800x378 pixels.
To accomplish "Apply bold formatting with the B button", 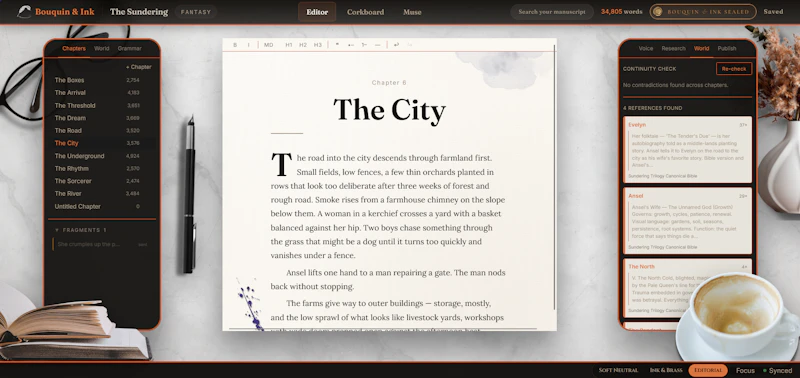I will click(x=235, y=45).
